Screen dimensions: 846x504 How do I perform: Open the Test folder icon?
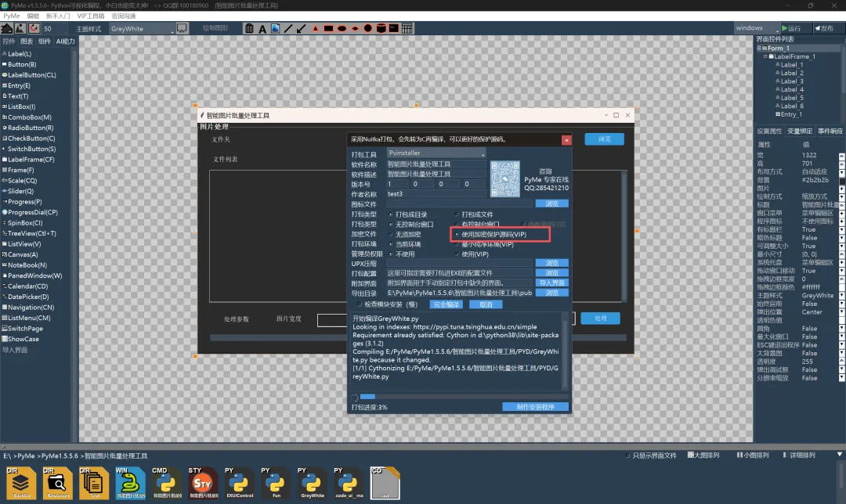point(94,483)
